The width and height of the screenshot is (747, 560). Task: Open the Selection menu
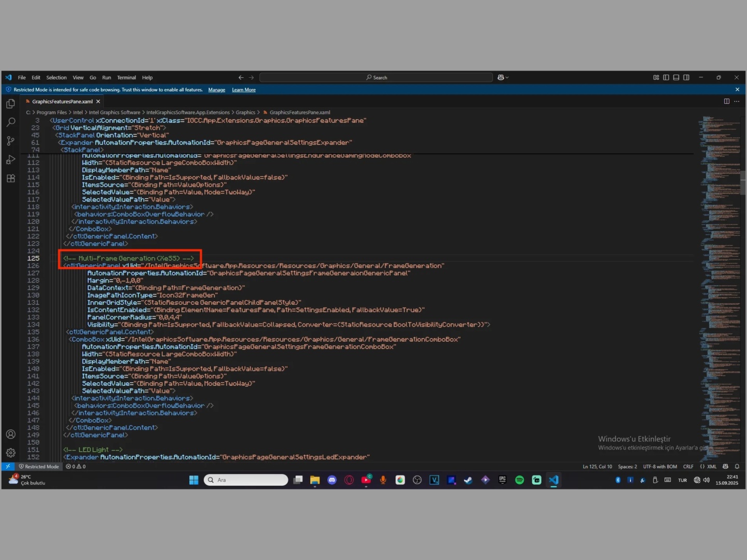[56, 78]
